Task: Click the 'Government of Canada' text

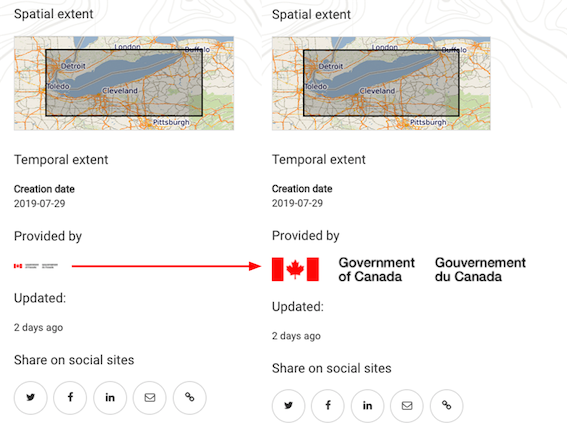Action: coord(376,269)
